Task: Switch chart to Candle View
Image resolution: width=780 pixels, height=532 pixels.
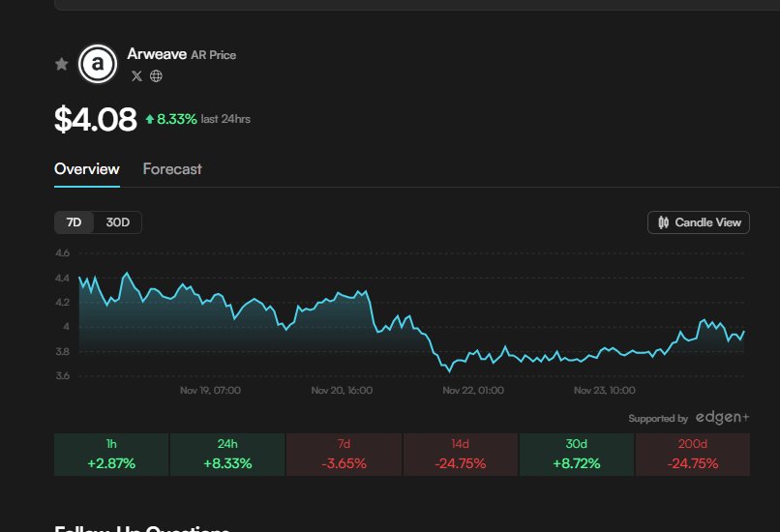Action: [699, 222]
